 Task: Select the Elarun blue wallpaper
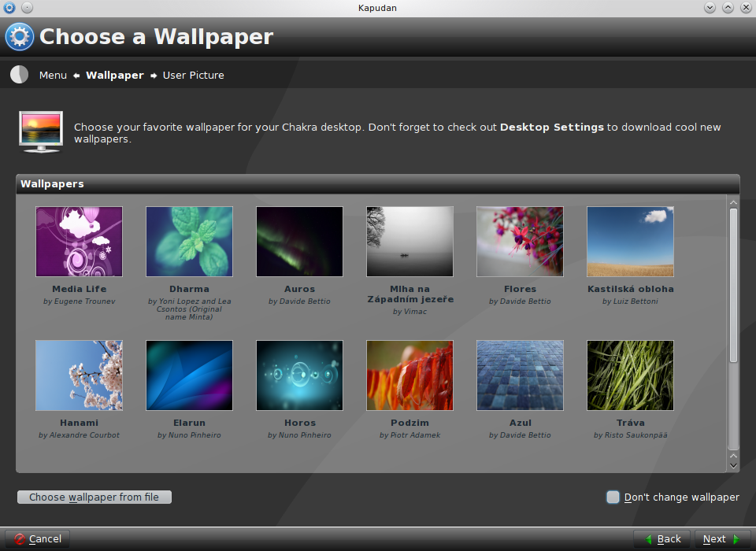coord(189,375)
